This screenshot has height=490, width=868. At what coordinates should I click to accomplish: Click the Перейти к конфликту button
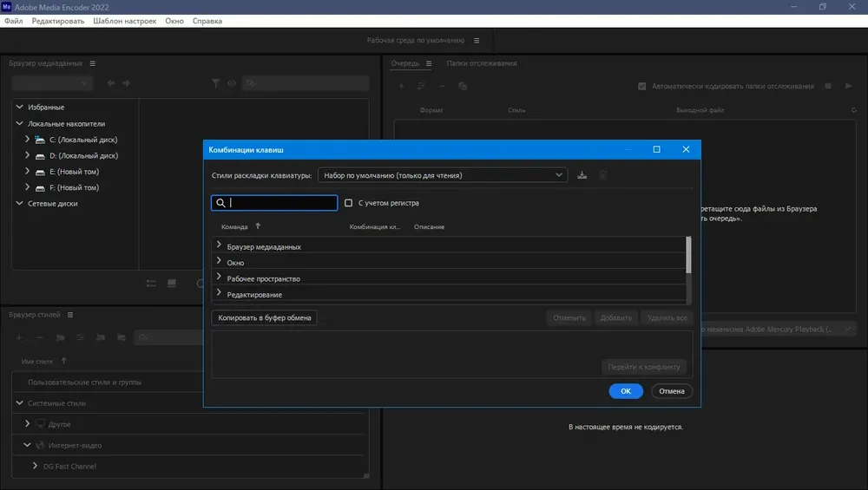[644, 367]
